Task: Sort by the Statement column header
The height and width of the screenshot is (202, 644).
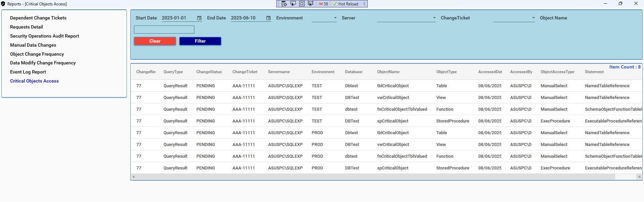Action: pyautogui.click(x=594, y=72)
